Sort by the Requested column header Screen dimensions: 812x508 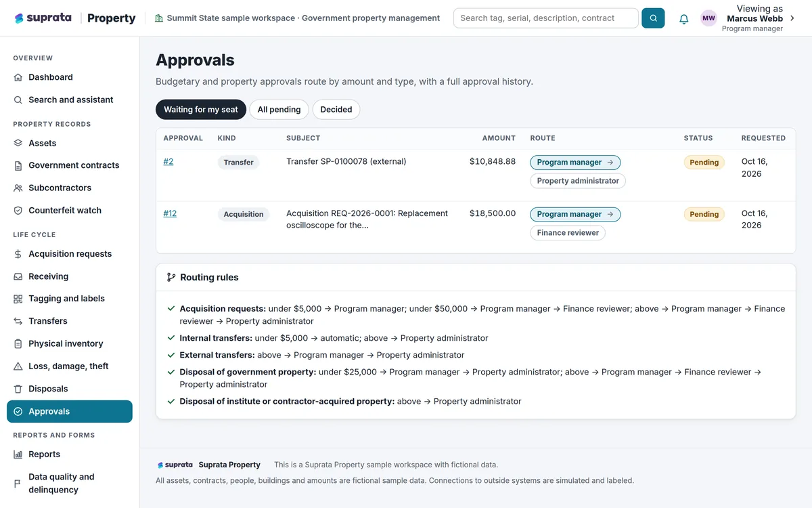click(763, 138)
